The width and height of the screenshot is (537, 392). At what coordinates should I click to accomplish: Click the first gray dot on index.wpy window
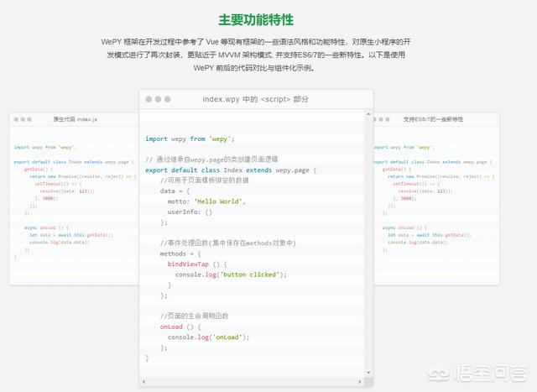[149, 99]
